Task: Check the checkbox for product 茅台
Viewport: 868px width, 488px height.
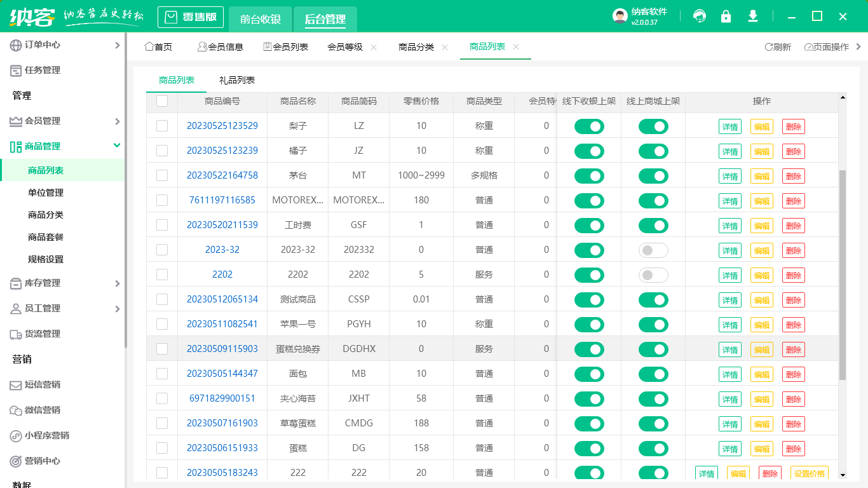Action: coord(161,175)
